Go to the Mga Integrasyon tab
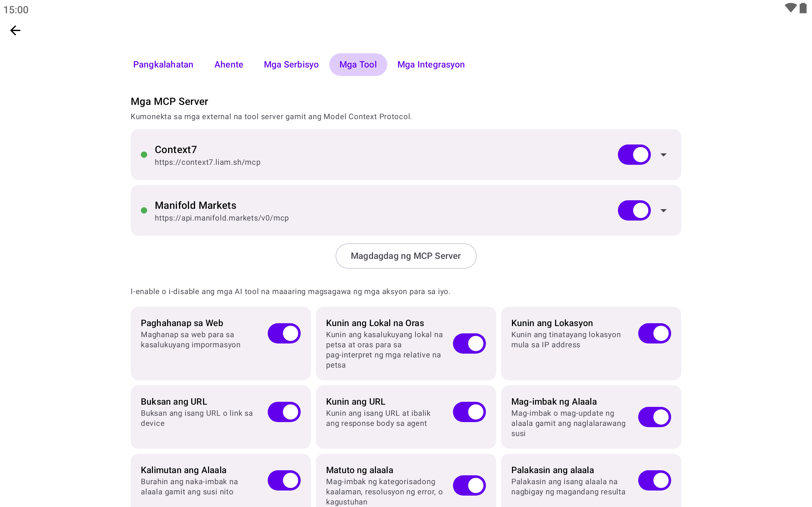 tap(431, 64)
